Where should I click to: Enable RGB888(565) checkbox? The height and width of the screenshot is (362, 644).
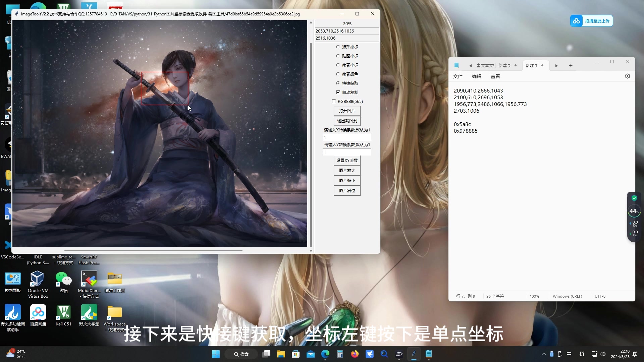(x=333, y=101)
